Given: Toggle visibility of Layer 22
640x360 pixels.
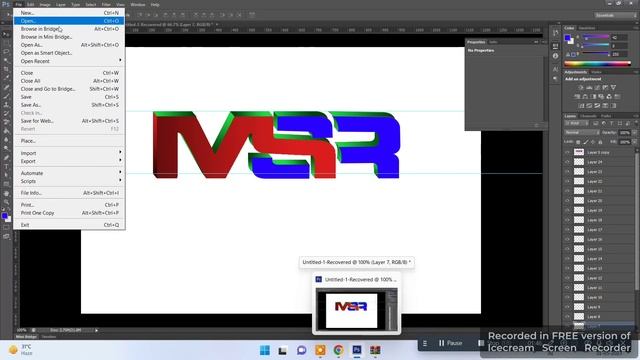Looking at the screenshot, I should click(x=567, y=181).
